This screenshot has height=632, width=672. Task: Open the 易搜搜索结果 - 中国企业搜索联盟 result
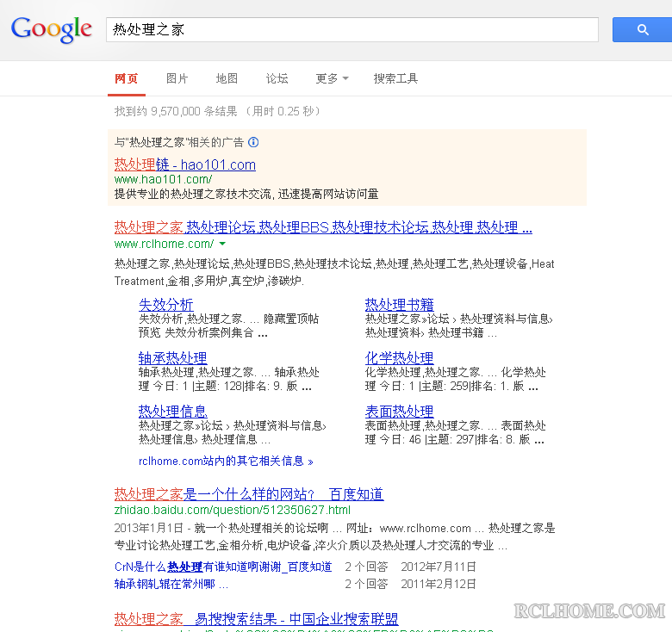coord(256,619)
